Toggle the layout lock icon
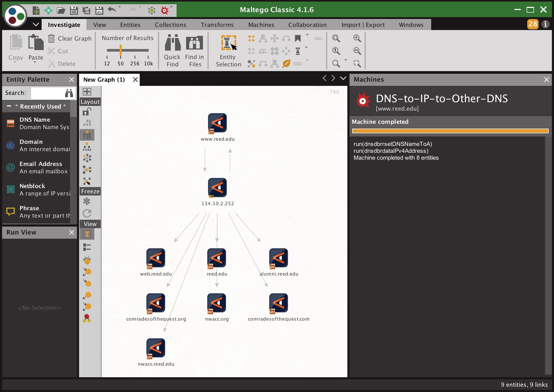Image resolution: width=554 pixels, height=392 pixels. [x=87, y=112]
